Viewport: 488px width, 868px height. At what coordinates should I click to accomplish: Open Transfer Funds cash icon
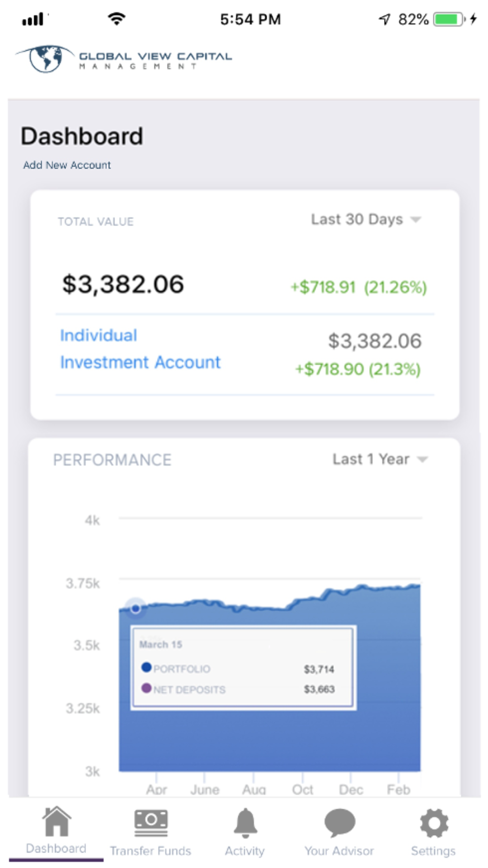(151, 822)
